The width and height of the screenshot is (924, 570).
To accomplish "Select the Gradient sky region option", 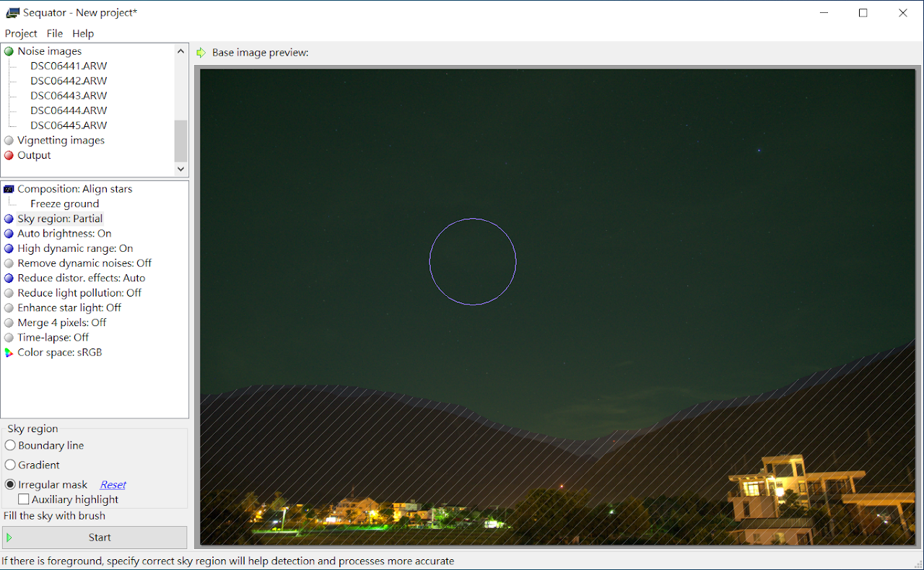I will click(x=10, y=465).
